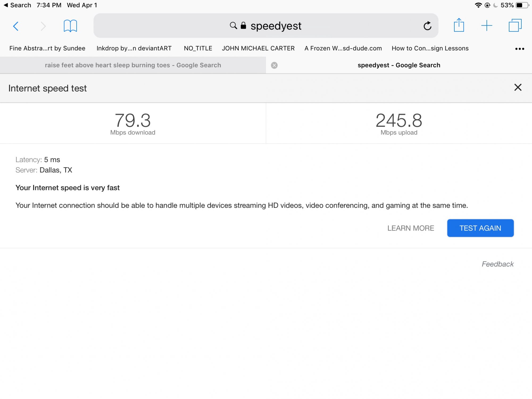The image size is (532, 399).
Task: Open JOHN MICHAEL CARTER bookmark
Action: pyautogui.click(x=258, y=48)
